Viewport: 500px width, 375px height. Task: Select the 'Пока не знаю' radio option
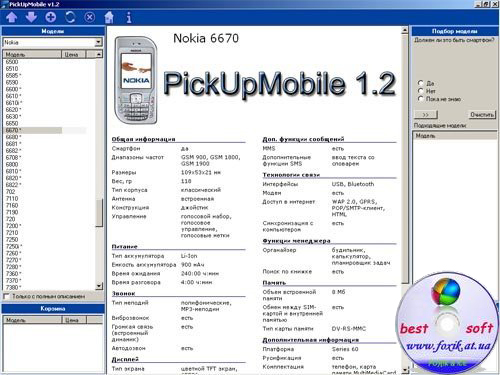[x=421, y=99]
